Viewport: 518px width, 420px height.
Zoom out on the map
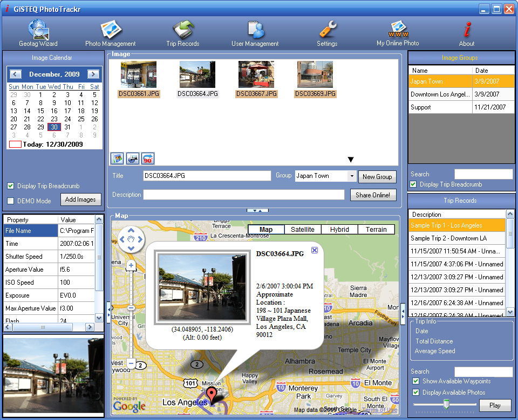click(131, 363)
